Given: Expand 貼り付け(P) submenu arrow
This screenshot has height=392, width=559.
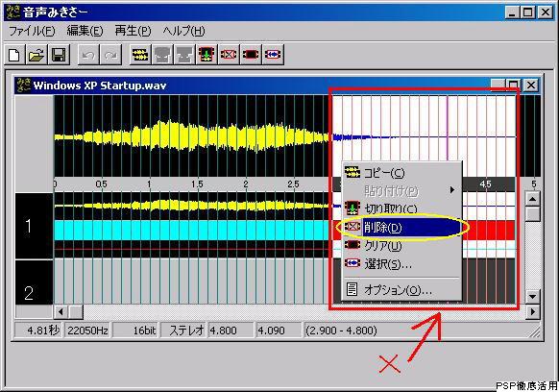Looking at the screenshot, I should pos(452,190).
